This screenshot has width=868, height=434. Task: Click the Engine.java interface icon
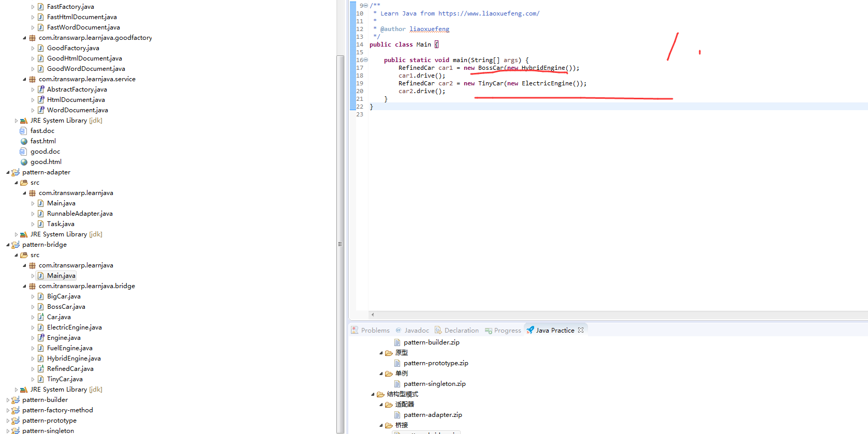(40, 338)
